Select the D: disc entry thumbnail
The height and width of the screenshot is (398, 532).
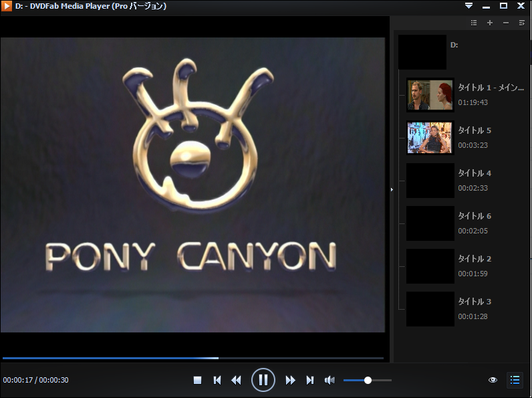pyautogui.click(x=422, y=52)
